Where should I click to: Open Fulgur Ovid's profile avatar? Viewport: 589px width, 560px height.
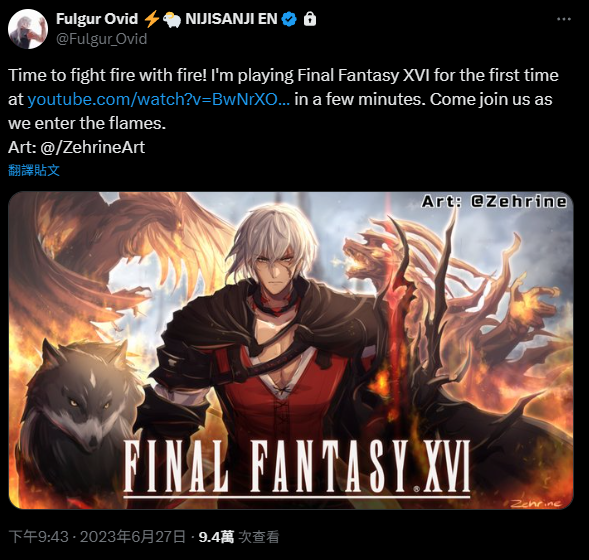click(28, 29)
